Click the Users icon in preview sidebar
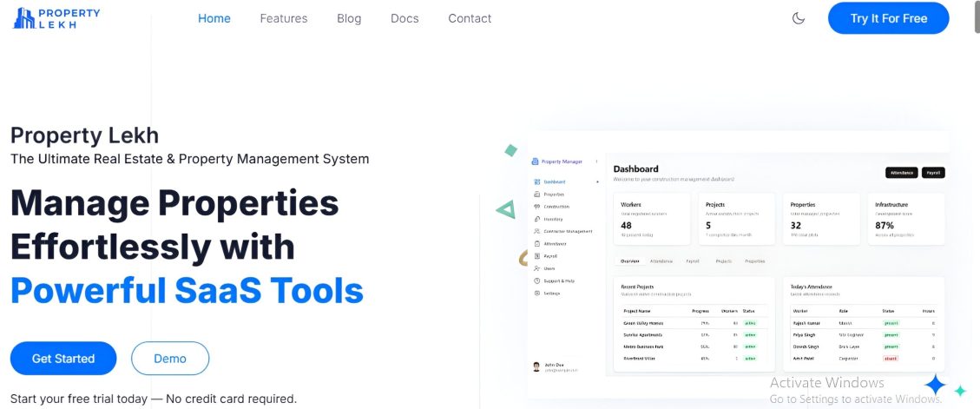The image size is (980, 409). click(x=537, y=268)
